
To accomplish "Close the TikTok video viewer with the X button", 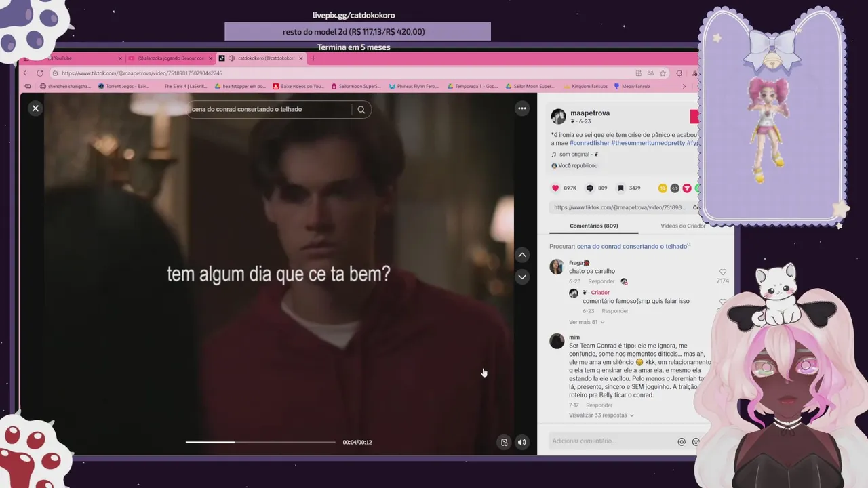I will coord(35,108).
